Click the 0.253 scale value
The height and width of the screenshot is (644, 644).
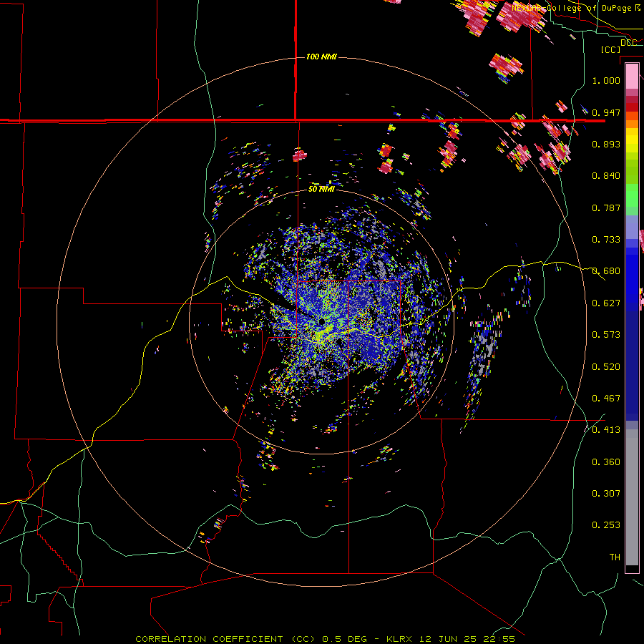[x=606, y=525]
